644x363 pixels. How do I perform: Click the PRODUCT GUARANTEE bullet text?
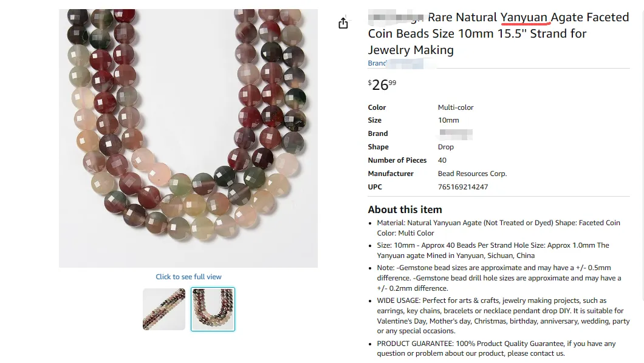pos(496,348)
